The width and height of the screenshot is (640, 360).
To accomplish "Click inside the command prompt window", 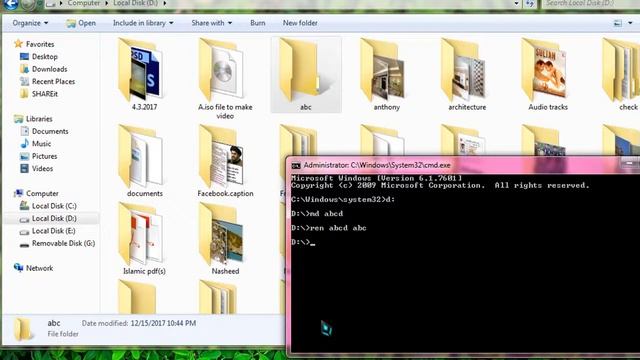I will click(465, 263).
